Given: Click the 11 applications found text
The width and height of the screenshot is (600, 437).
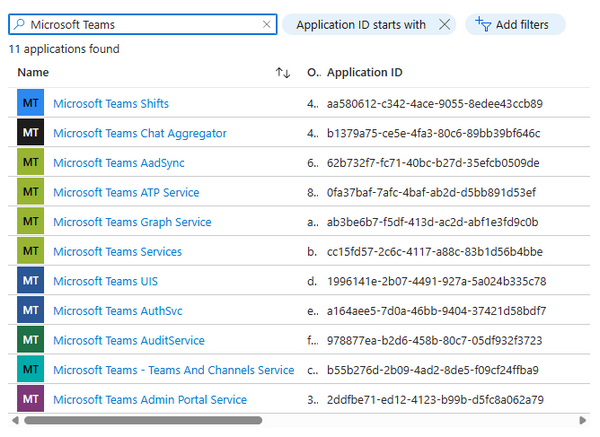Looking at the screenshot, I should tap(64, 49).
